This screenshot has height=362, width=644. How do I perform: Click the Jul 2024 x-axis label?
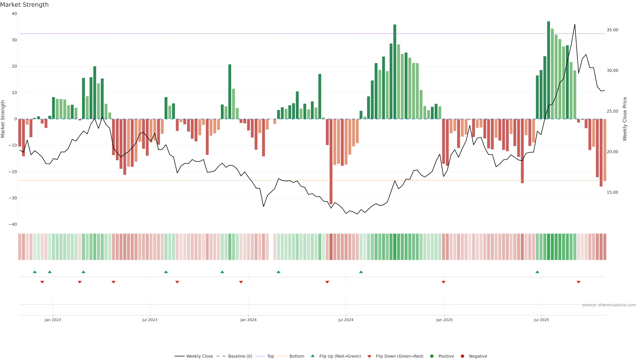pyautogui.click(x=346, y=320)
